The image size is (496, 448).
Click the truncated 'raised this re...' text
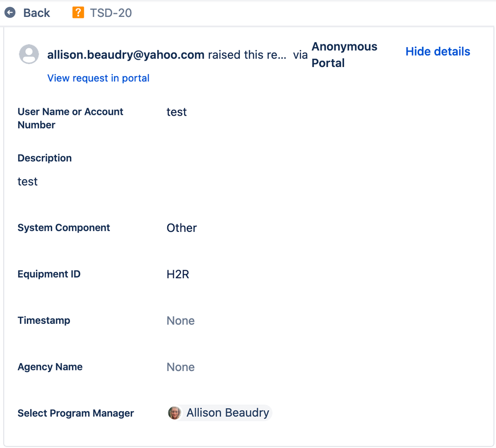point(247,55)
